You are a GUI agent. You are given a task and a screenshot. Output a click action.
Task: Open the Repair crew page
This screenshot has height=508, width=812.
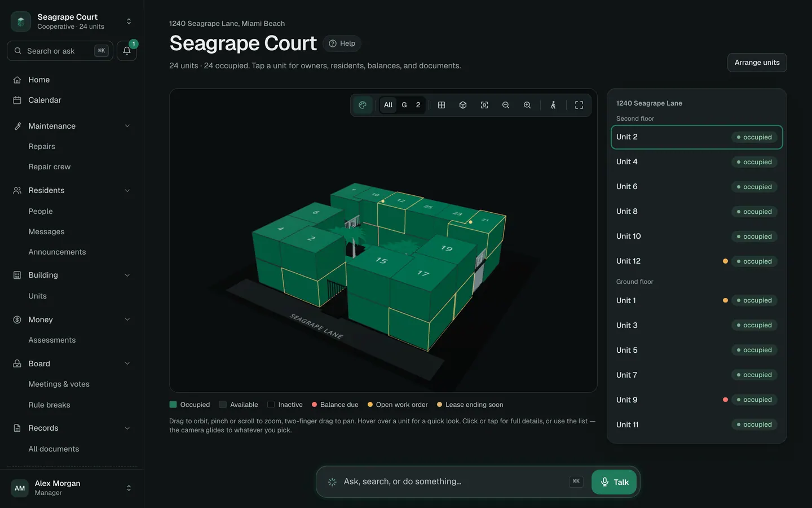(x=50, y=167)
